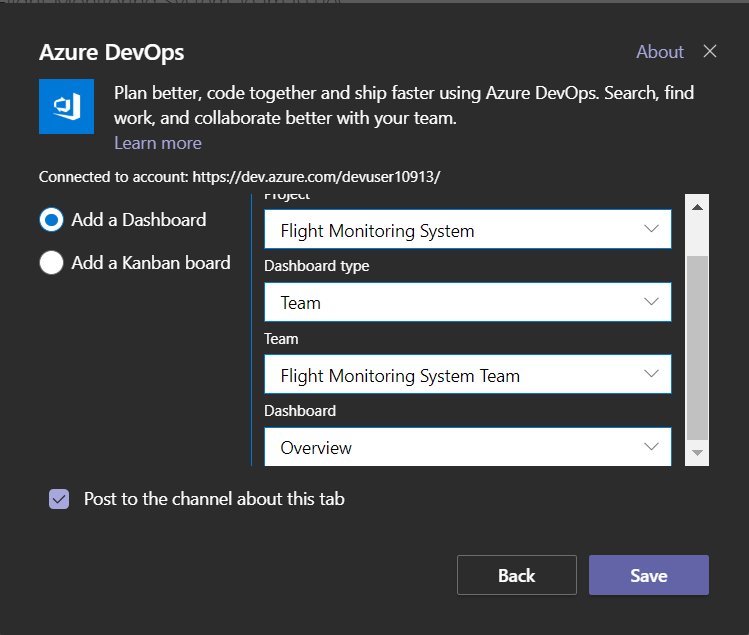The height and width of the screenshot is (635, 749).
Task: Close the Azure DevOps dialog
Action: [710, 52]
